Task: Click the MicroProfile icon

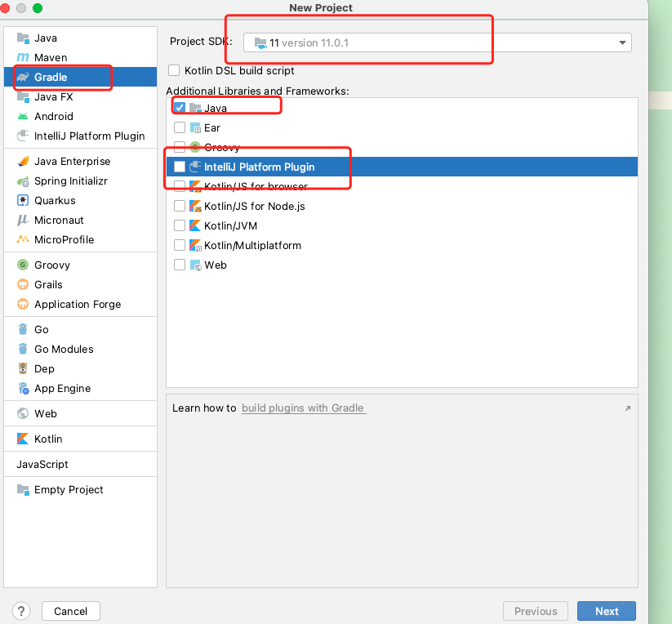Action: coord(23,239)
